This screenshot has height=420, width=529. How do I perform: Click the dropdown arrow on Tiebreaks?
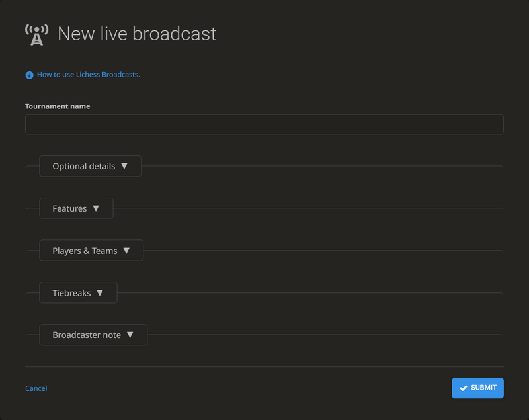pos(100,292)
